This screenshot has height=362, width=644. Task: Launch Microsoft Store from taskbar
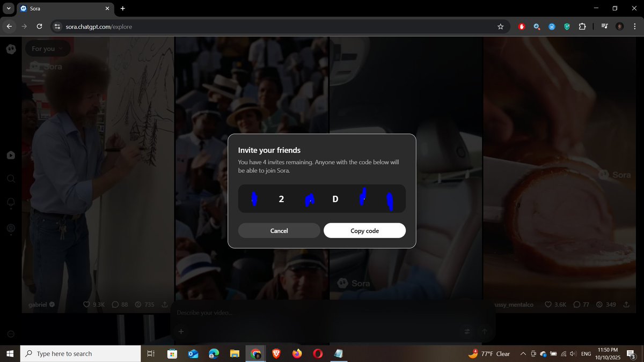pos(172,353)
